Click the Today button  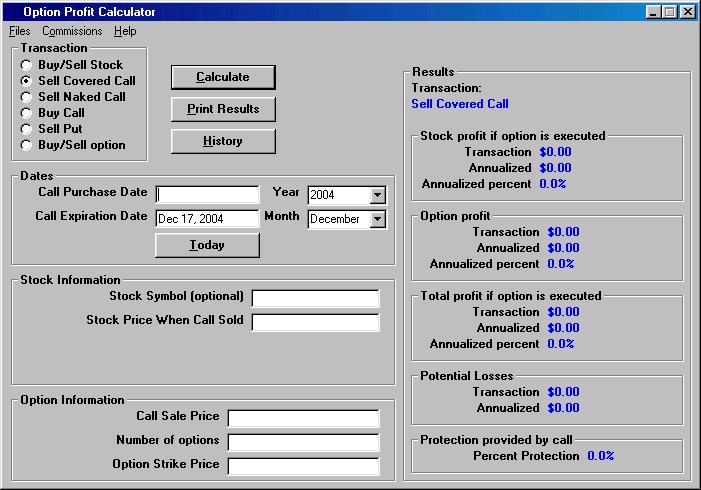point(207,245)
